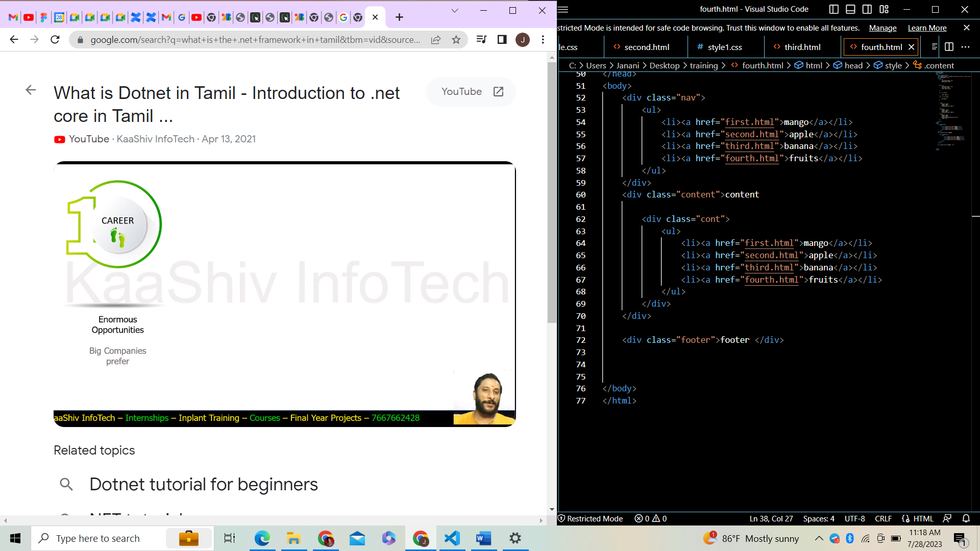Click the Chrome address bar URL
The width and height of the screenshot is (980, 551).
tap(255, 40)
